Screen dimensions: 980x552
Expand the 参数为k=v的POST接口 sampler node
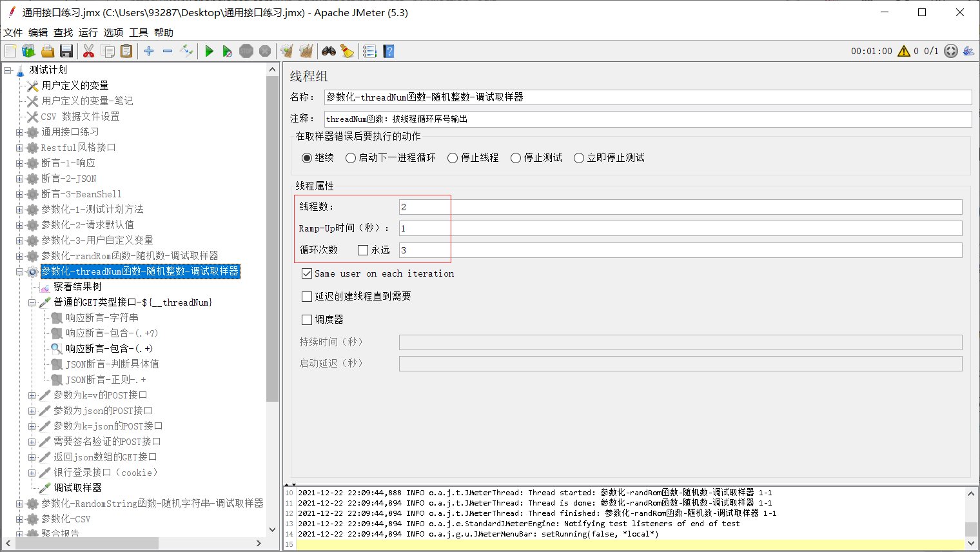(x=32, y=395)
